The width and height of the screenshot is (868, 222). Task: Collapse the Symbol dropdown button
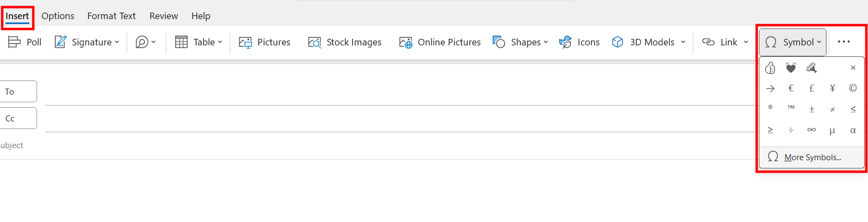pos(793,42)
